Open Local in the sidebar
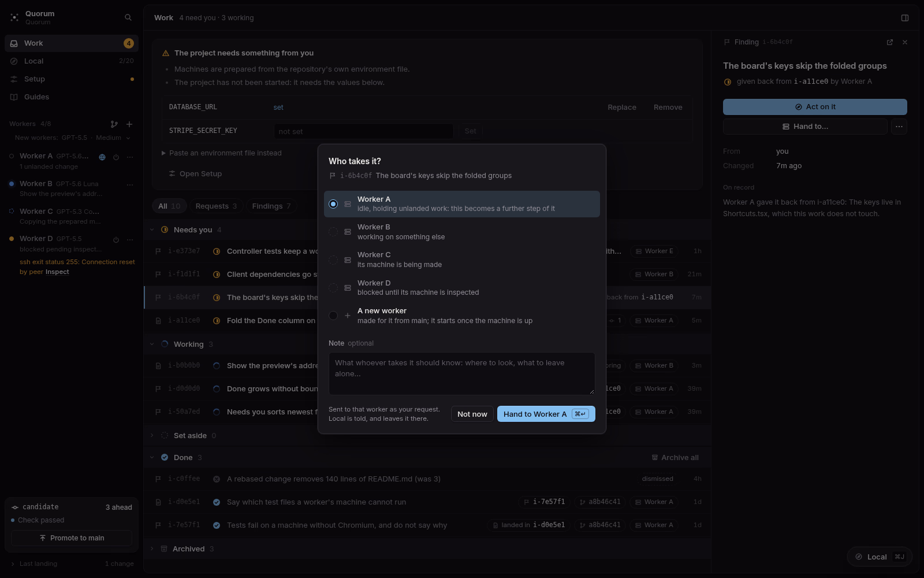This screenshot has height=578, width=924. point(72,61)
